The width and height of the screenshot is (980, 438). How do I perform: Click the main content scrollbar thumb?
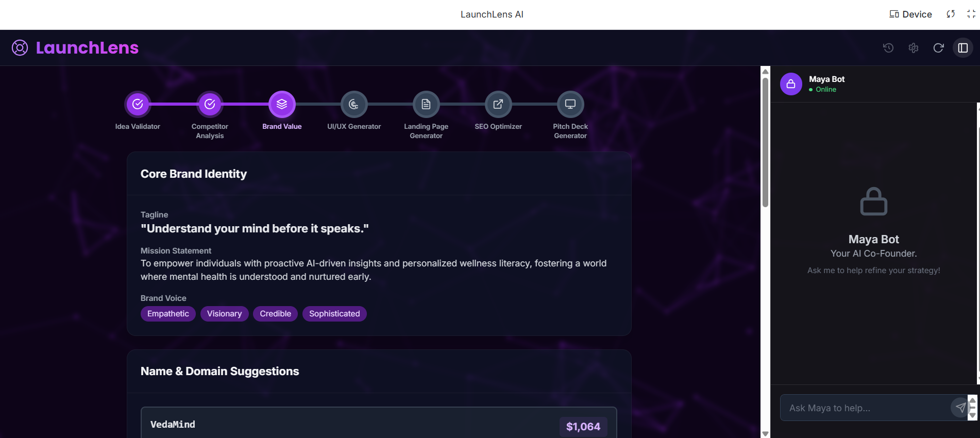coord(766,142)
